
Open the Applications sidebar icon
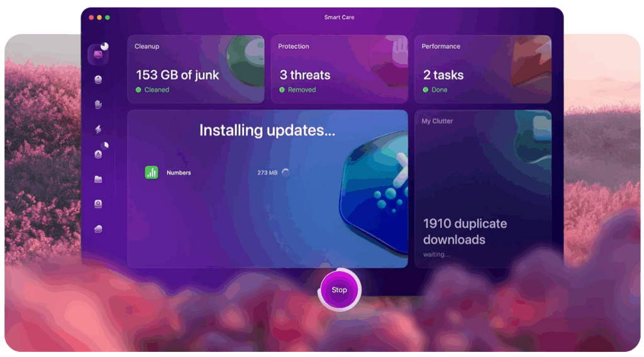(x=98, y=154)
